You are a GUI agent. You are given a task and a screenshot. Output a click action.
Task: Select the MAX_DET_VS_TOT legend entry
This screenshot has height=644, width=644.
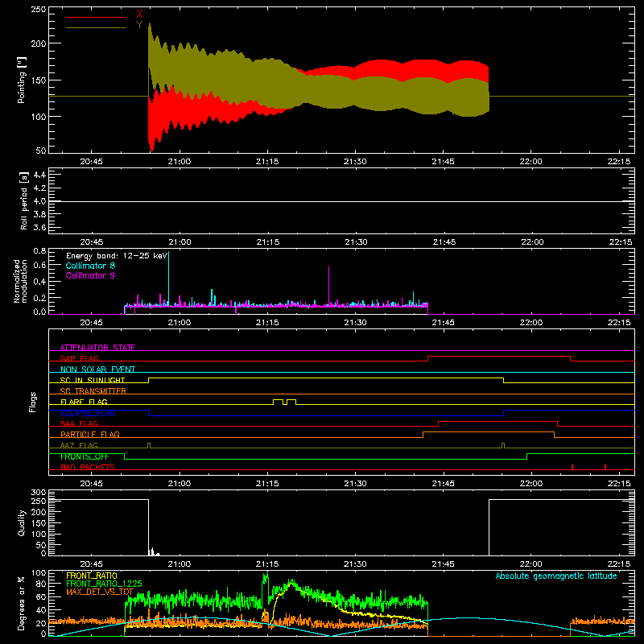pyautogui.click(x=100, y=592)
